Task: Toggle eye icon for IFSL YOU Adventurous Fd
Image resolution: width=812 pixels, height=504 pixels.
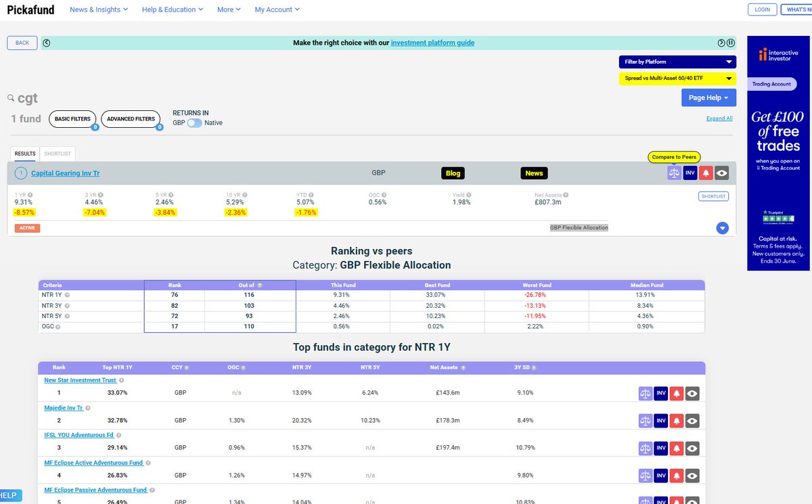Action: (692, 448)
